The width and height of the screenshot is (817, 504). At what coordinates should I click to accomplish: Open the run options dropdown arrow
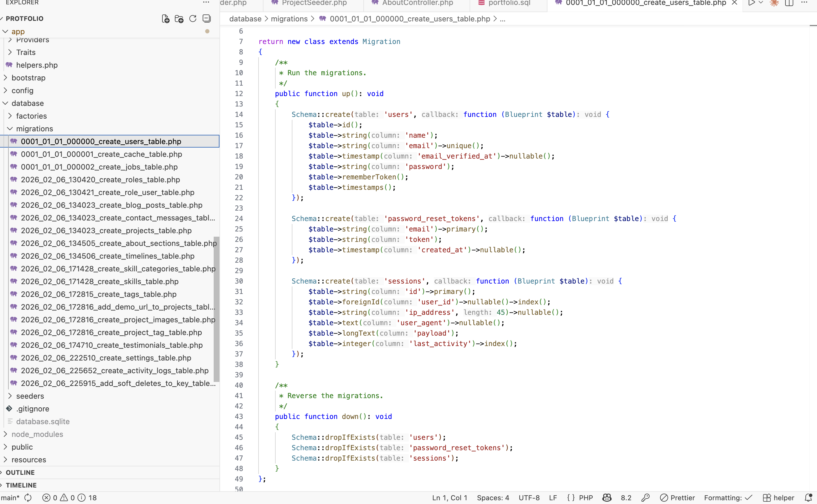[761, 3]
